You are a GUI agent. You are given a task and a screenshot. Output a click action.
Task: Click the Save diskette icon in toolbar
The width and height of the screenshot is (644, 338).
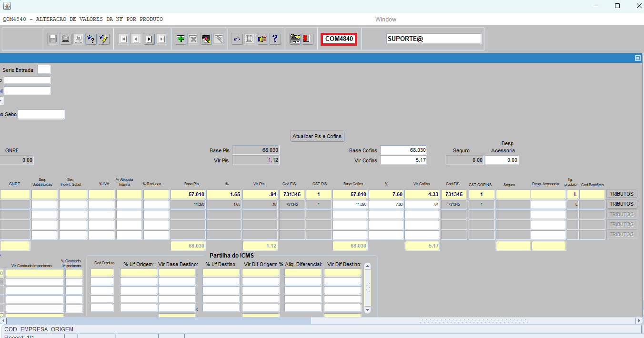53,39
